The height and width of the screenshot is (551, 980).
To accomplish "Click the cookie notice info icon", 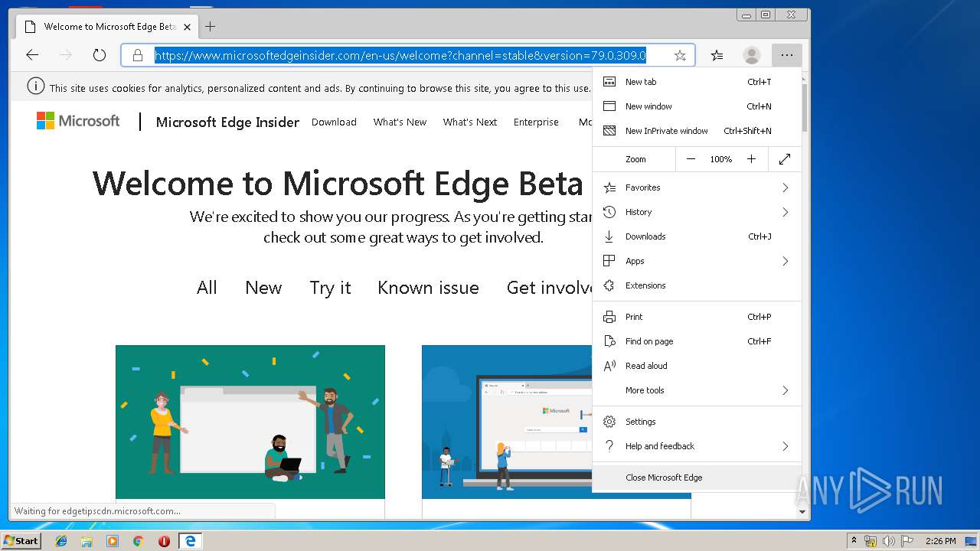I will coord(36,86).
